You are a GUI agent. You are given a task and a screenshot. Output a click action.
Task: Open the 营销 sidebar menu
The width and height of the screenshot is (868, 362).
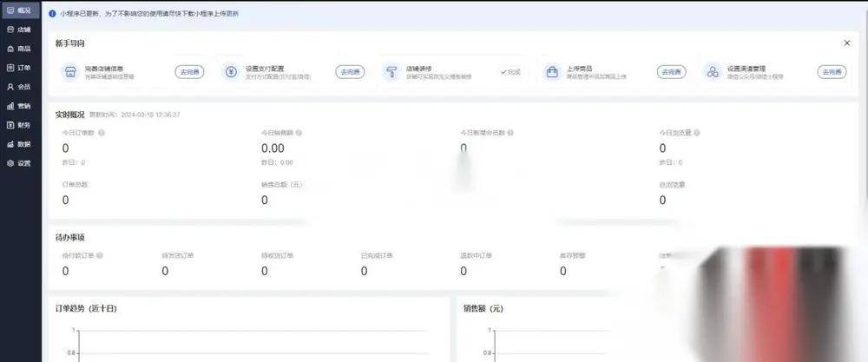(x=20, y=106)
